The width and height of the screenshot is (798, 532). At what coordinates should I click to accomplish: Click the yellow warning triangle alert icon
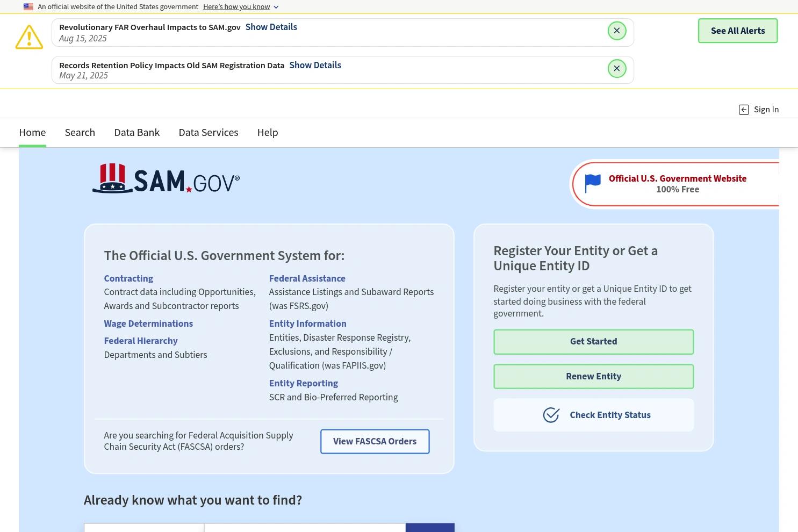click(x=29, y=36)
